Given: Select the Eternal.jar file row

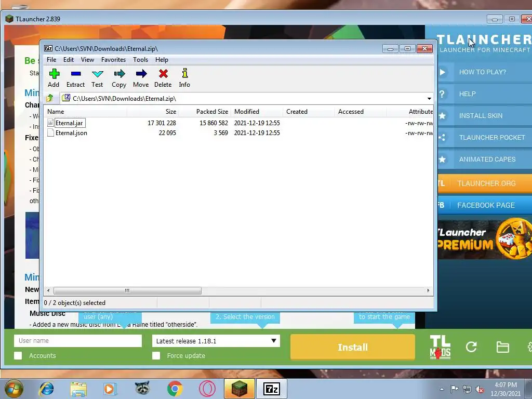Looking at the screenshot, I should click(239, 123).
